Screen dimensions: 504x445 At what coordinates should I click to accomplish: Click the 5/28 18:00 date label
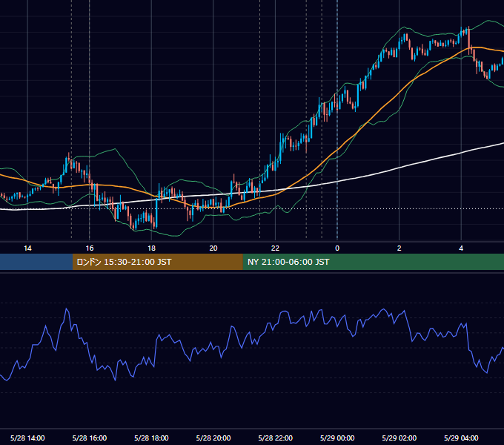click(x=151, y=438)
